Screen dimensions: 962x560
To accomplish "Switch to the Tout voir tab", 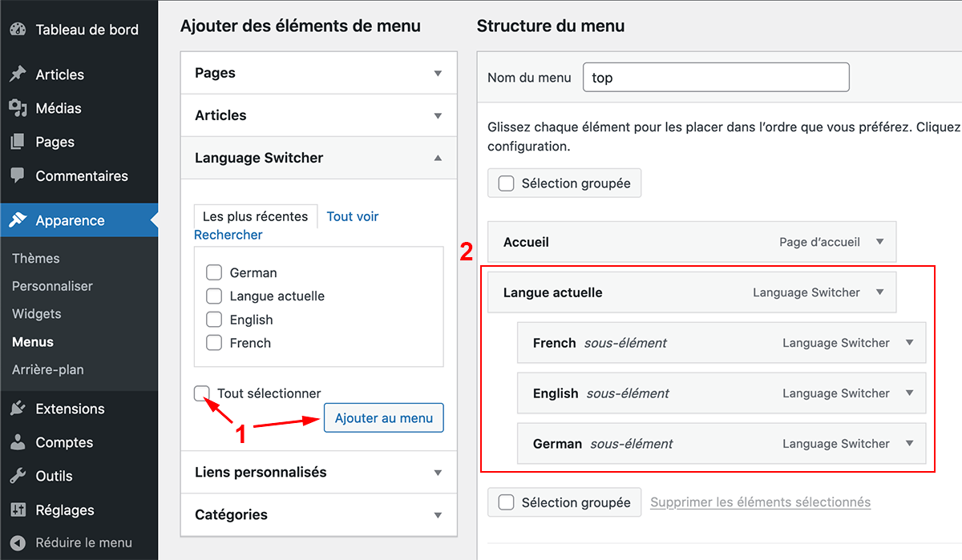I will tap(352, 216).
